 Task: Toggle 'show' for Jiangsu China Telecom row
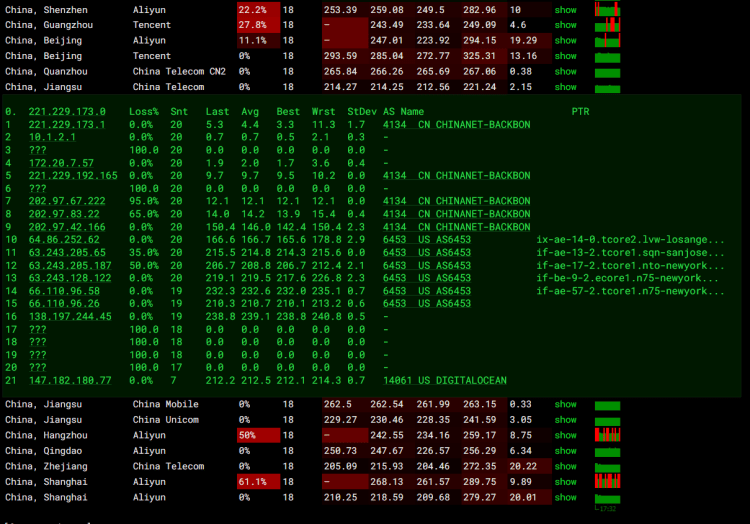coord(565,87)
